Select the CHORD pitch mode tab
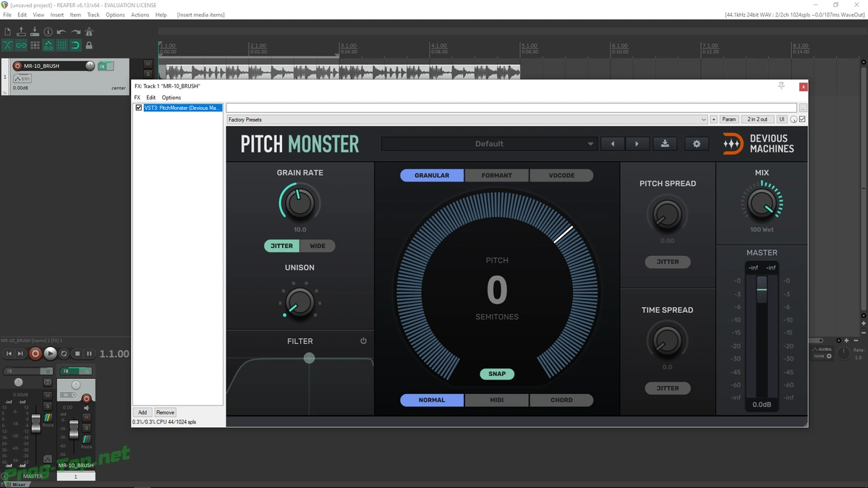The height and width of the screenshot is (488, 868). tap(561, 400)
